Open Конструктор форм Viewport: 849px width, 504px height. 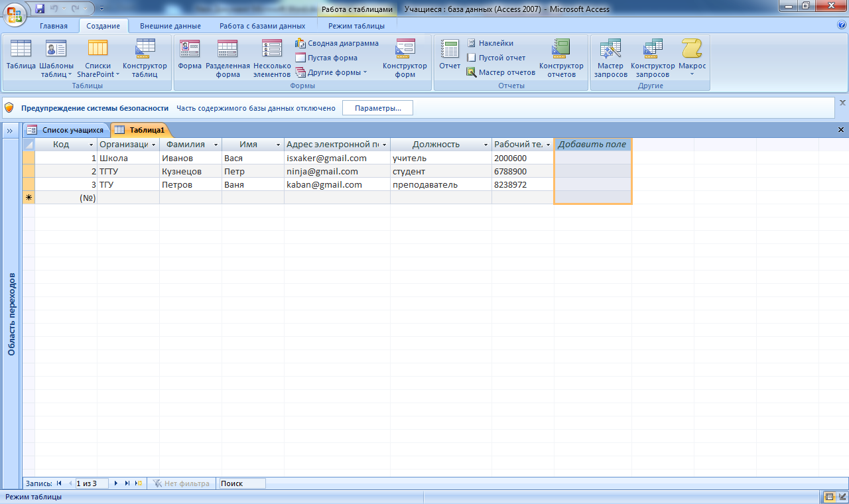click(x=405, y=58)
